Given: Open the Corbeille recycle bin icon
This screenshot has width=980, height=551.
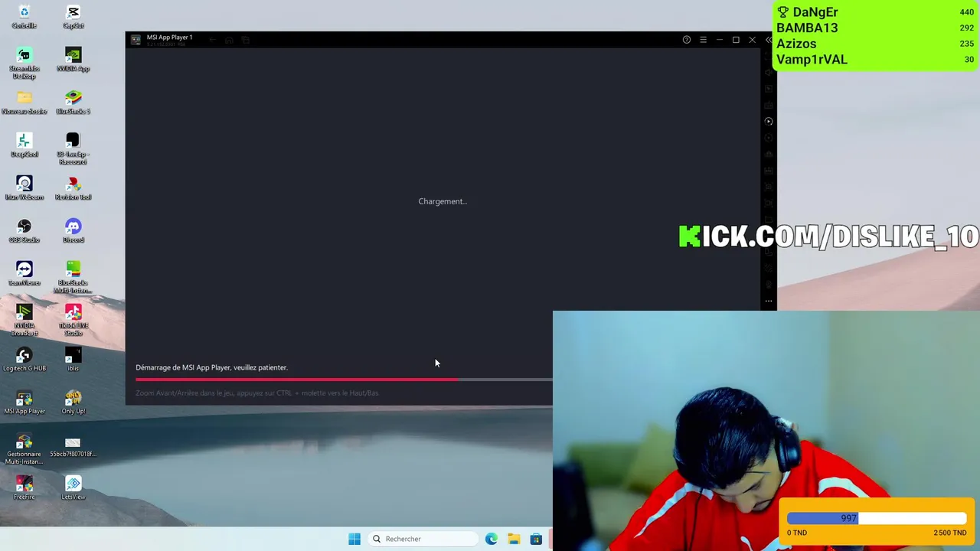Looking at the screenshot, I should pyautogui.click(x=24, y=17).
